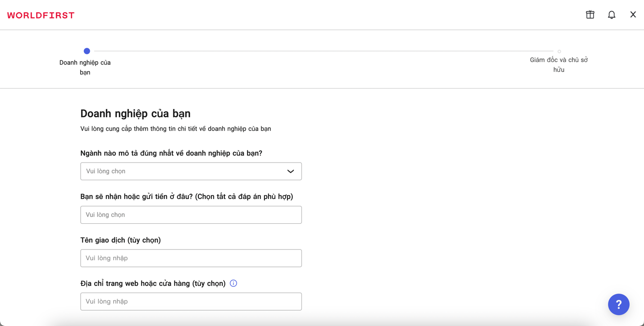Open the receive or send money country selector

pyautogui.click(x=191, y=215)
